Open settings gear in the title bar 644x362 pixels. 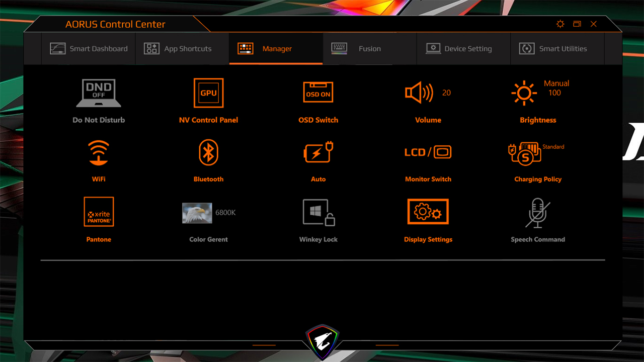tap(560, 24)
